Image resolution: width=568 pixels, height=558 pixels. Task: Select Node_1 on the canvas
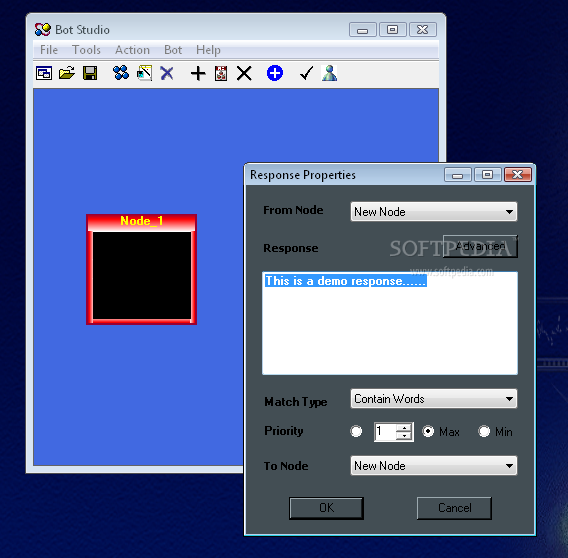142,269
